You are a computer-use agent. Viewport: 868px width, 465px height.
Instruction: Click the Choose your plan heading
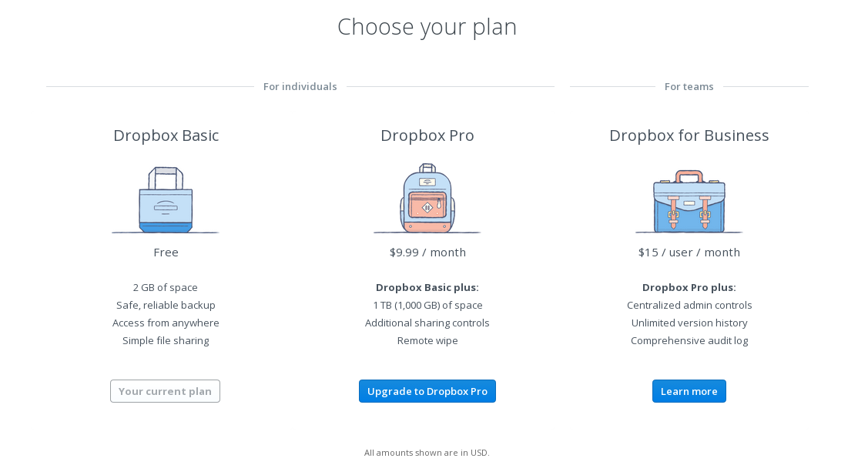coord(427,27)
